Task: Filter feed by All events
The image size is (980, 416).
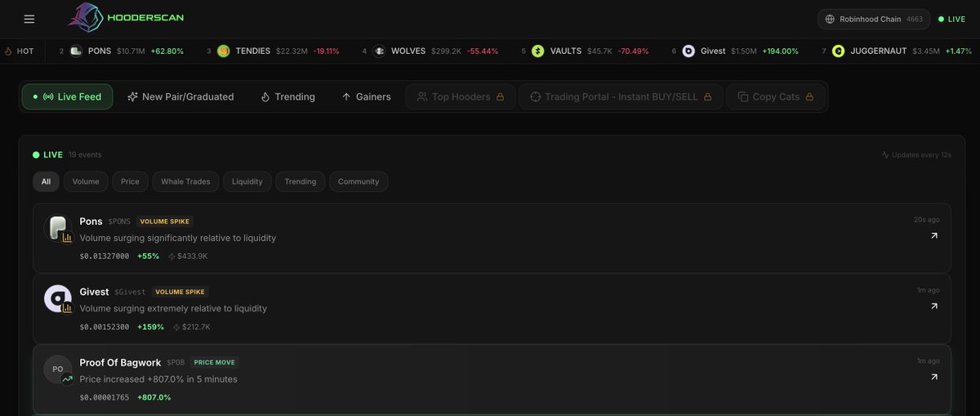Action: coord(46,181)
